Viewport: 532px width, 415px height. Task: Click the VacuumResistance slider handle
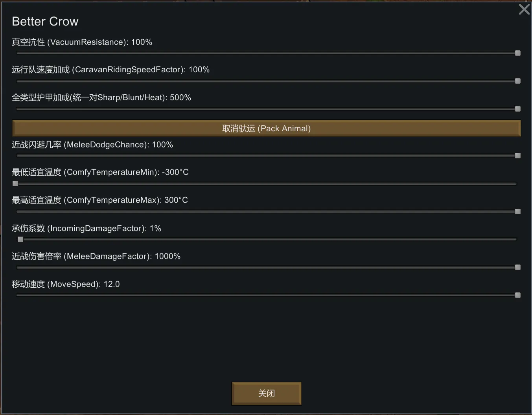tap(518, 53)
